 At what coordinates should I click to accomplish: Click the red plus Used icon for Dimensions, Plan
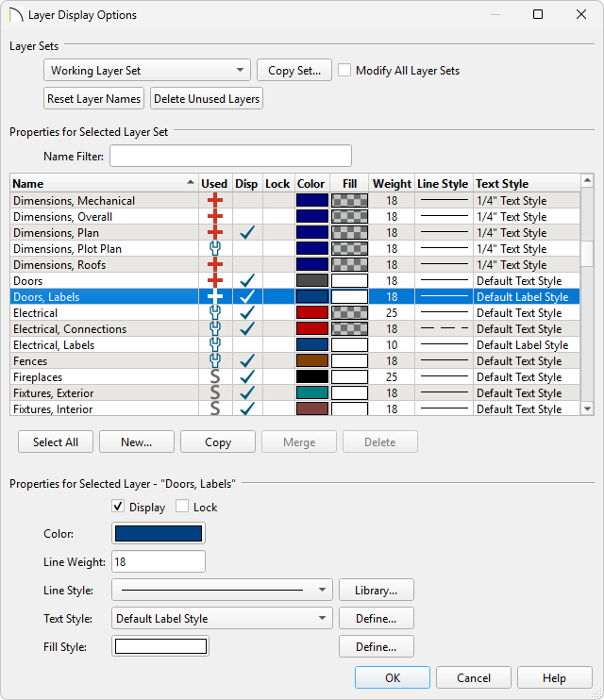(x=215, y=233)
